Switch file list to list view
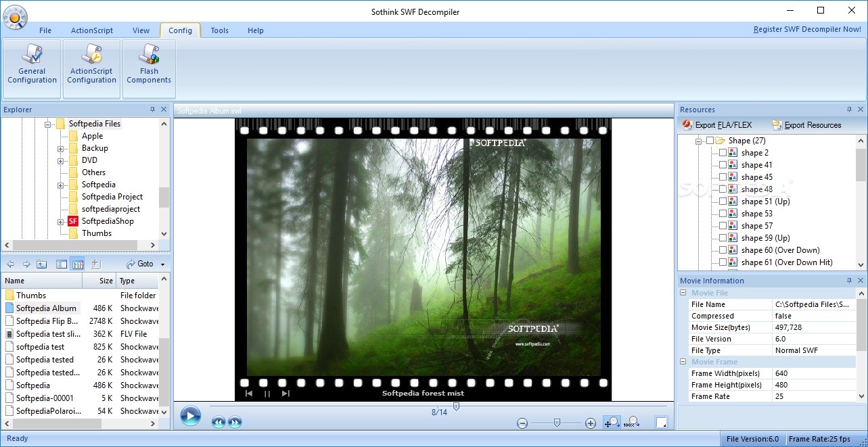 pos(62,264)
